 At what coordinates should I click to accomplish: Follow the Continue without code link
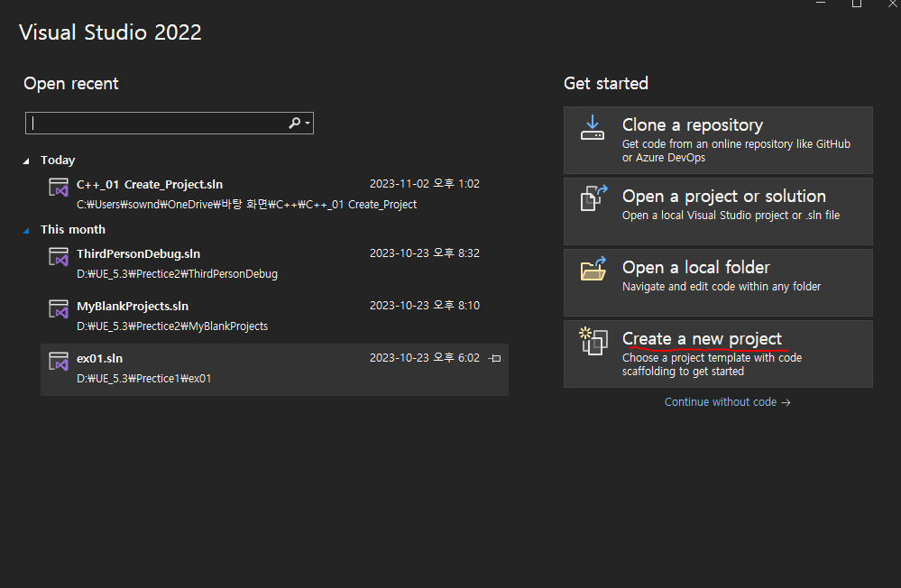click(728, 402)
